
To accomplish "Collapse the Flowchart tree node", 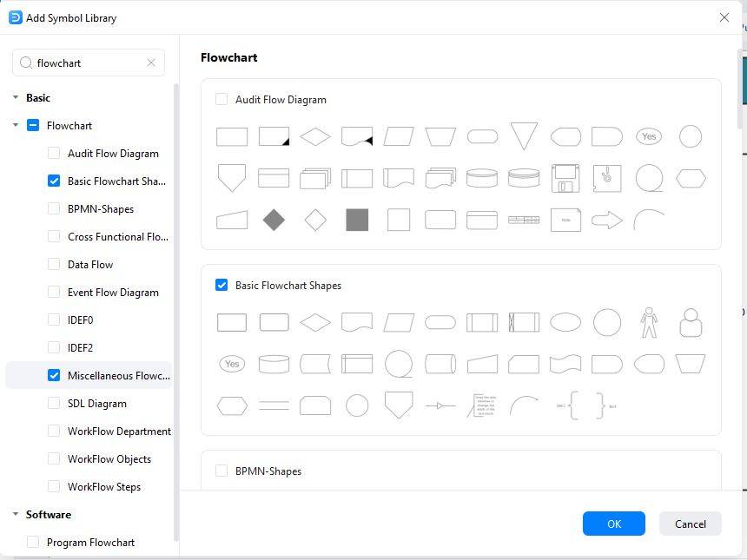I will coord(16,126).
